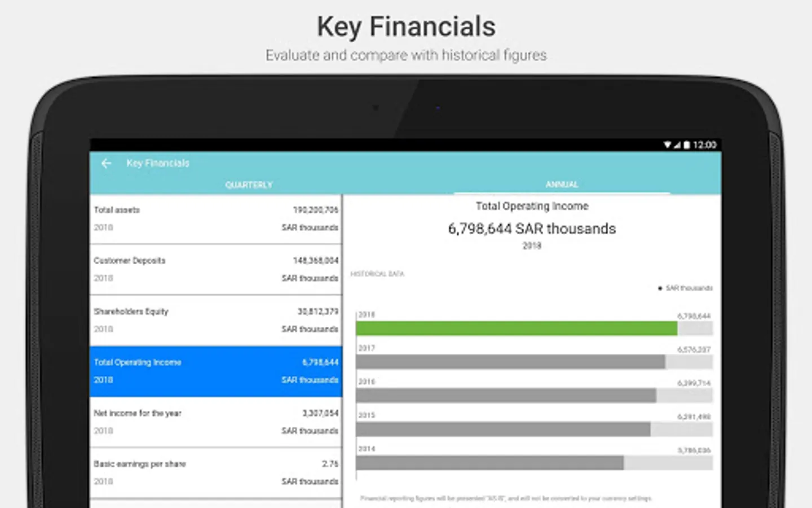Screen dimensions: 812x508
Task: Tap the 2017 grey bar
Action: 510,362
